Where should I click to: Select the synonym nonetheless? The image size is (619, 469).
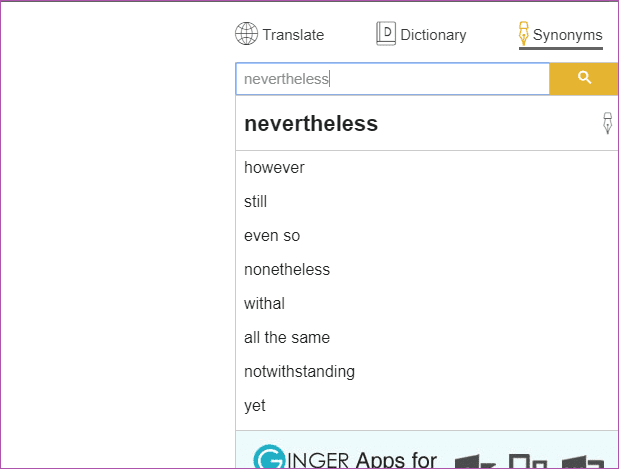(287, 270)
